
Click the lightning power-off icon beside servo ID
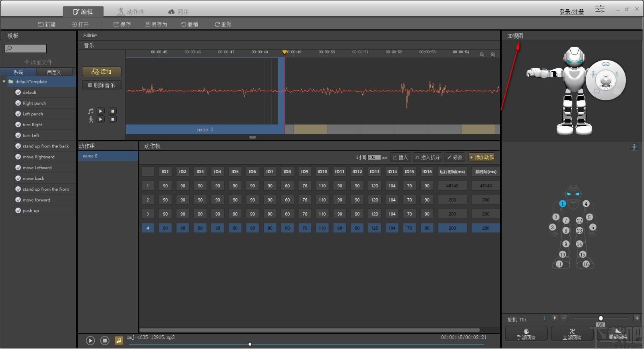point(554,318)
